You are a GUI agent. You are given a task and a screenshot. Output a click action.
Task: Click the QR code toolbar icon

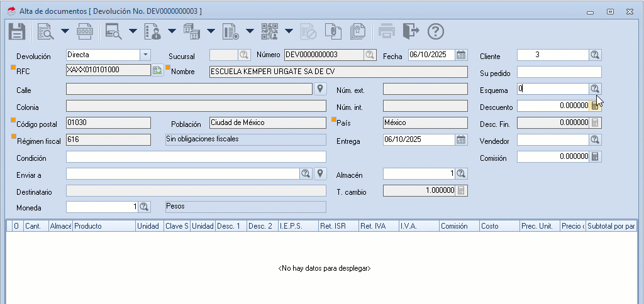click(269, 31)
